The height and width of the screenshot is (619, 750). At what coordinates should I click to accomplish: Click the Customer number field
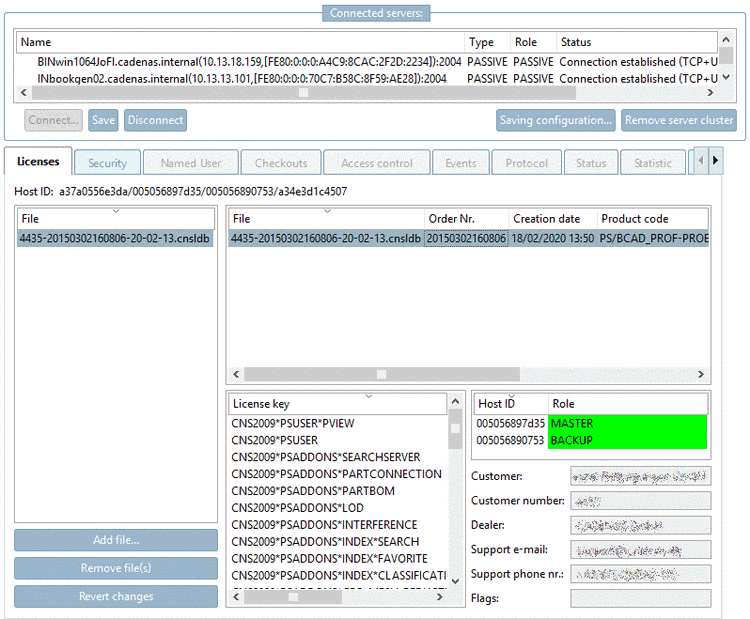(x=640, y=501)
